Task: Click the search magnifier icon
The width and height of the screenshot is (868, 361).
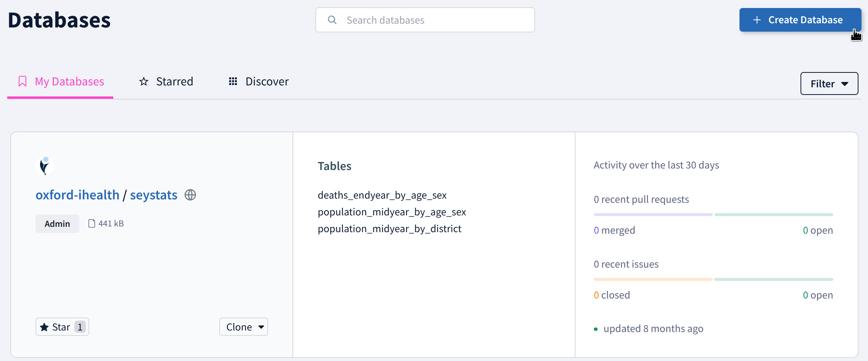Action: tap(332, 20)
